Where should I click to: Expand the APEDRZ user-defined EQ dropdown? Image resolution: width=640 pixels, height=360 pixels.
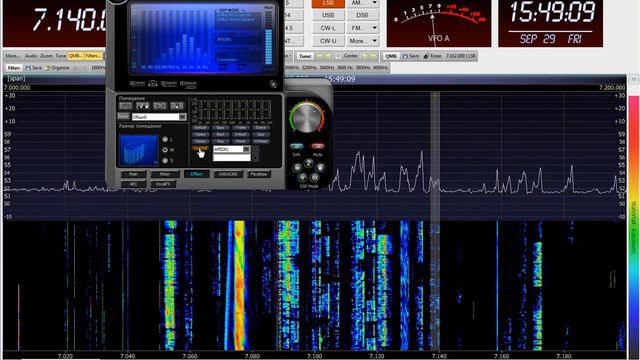pos(246,149)
